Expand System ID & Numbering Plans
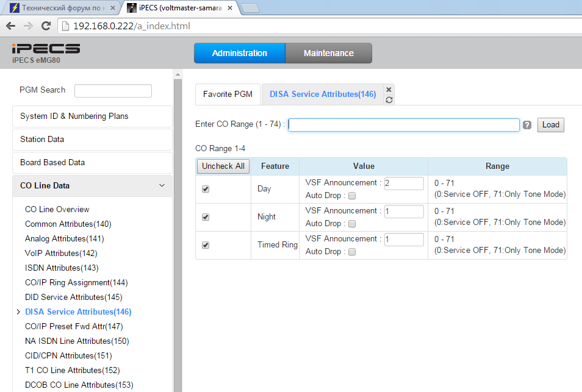This screenshot has height=392, width=582. point(92,116)
